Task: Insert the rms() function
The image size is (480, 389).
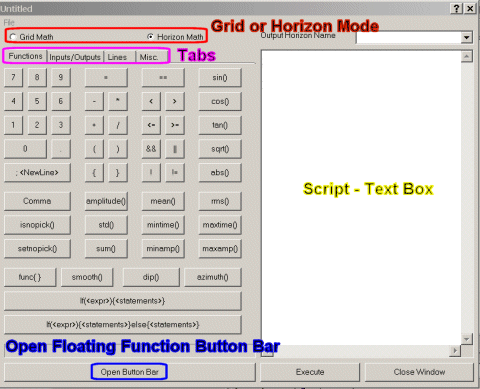Action: click(x=220, y=201)
